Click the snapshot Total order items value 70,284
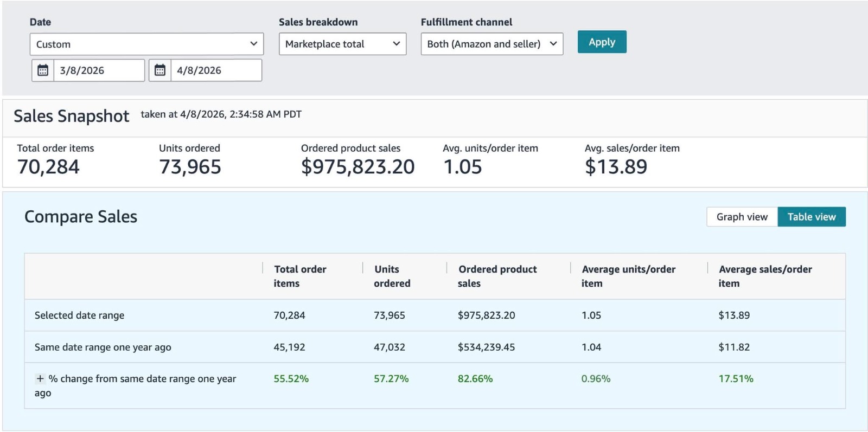Viewport: 868px width, 432px height. (48, 167)
